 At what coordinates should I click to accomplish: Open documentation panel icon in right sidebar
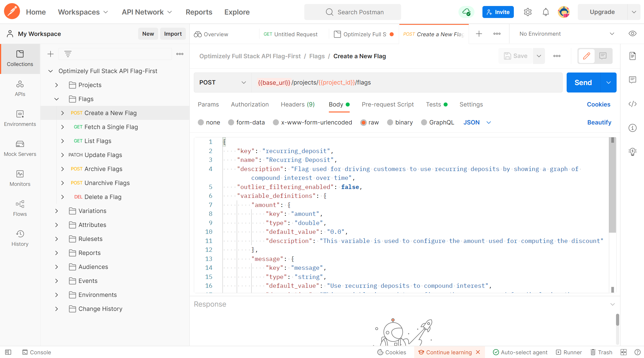pyautogui.click(x=632, y=56)
